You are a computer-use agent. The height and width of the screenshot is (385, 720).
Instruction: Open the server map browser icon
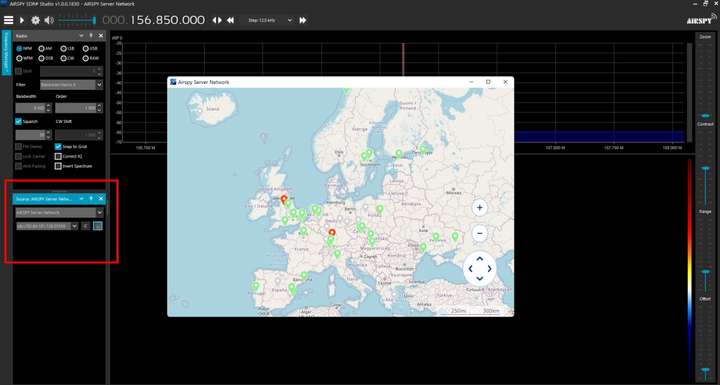point(97,226)
